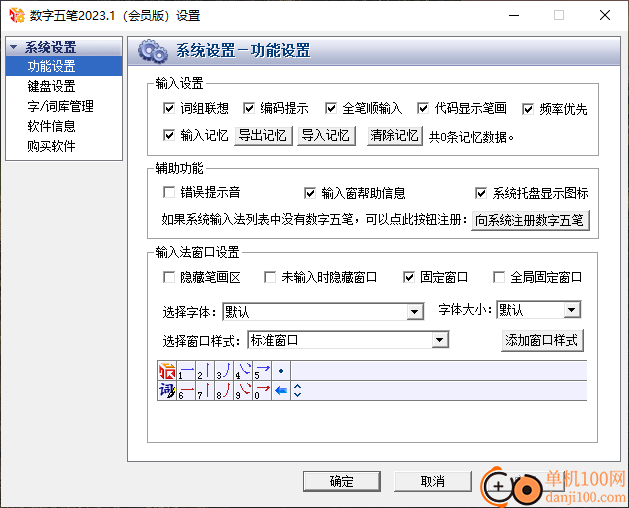Open 键盘设置 page

[64, 86]
